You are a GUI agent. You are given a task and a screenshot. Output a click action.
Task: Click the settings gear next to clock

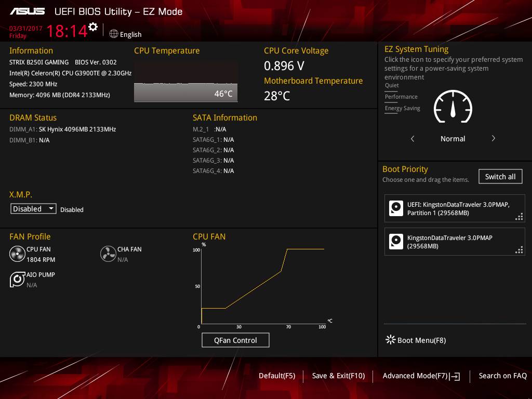[x=93, y=27]
